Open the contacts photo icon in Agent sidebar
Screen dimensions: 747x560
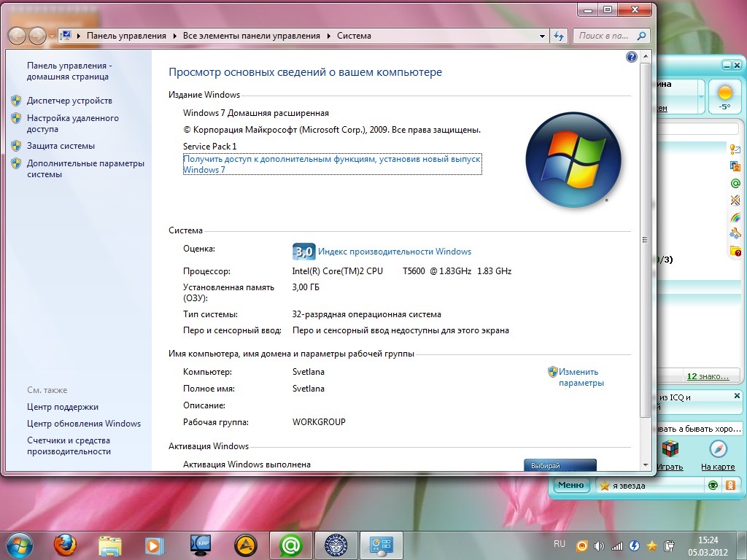pyautogui.click(x=735, y=166)
